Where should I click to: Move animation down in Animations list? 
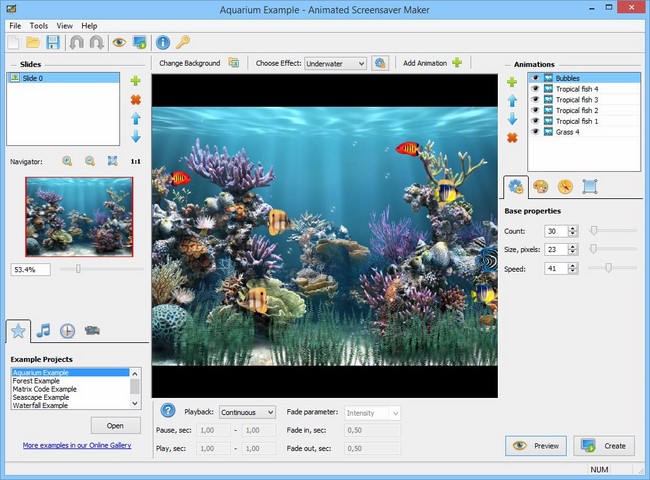click(512, 119)
